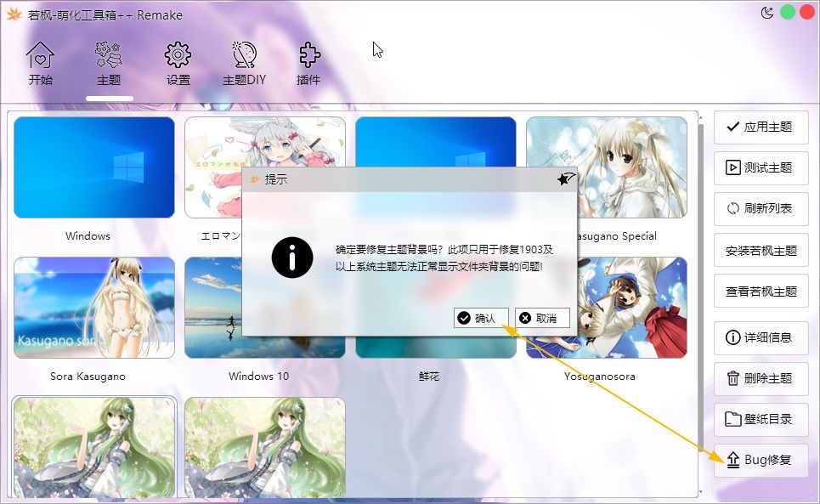
Task: Switch to the 主题 tab
Action: (x=109, y=64)
